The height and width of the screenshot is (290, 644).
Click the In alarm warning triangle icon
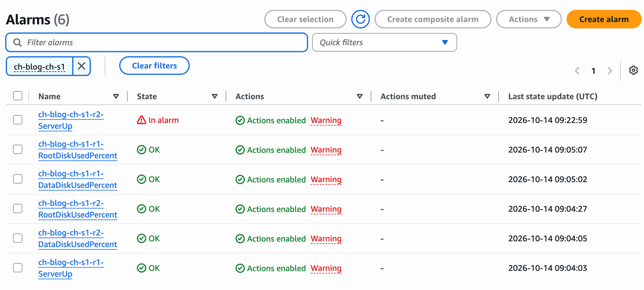click(x=142, y=120)
